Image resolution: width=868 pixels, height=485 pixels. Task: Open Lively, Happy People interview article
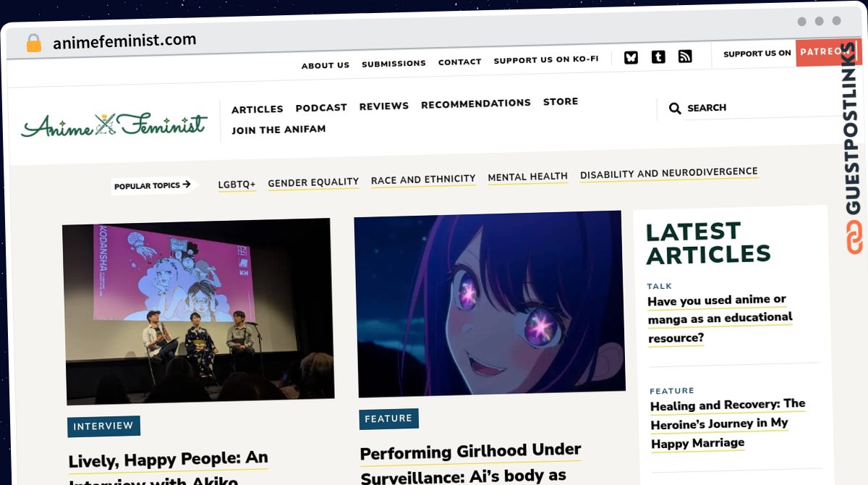point(169,469)
